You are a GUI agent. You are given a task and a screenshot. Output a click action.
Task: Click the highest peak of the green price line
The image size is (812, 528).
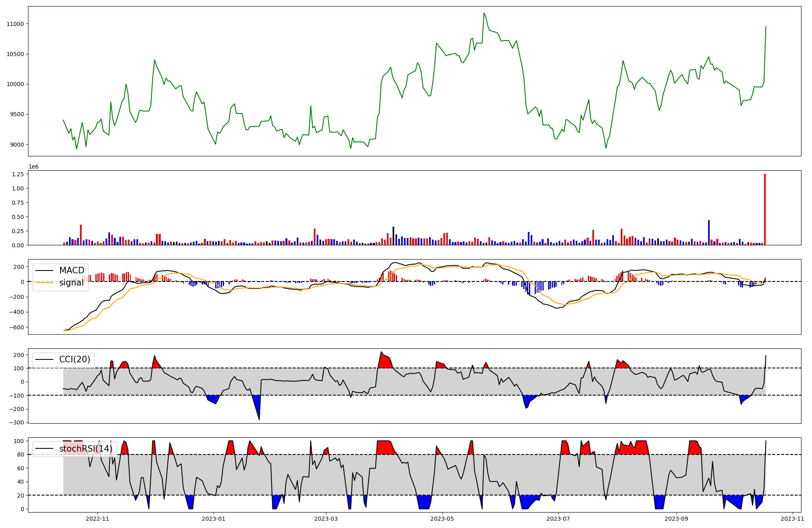(484, 13)
